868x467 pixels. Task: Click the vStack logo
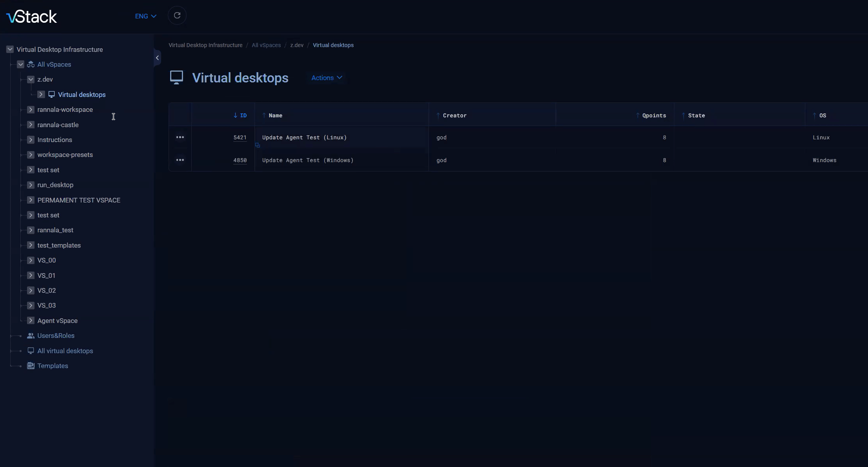coord(32,16)
